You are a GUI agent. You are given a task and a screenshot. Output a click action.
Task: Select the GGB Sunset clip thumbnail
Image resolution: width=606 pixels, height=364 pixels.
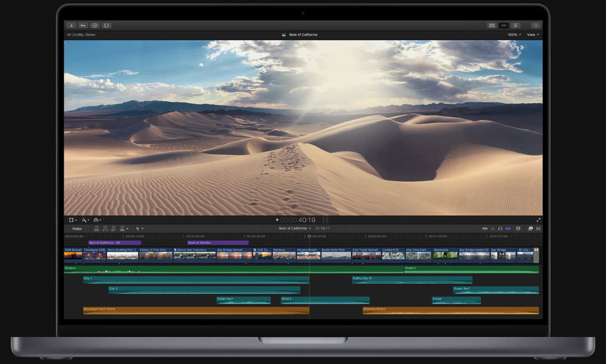pos(73,256)
